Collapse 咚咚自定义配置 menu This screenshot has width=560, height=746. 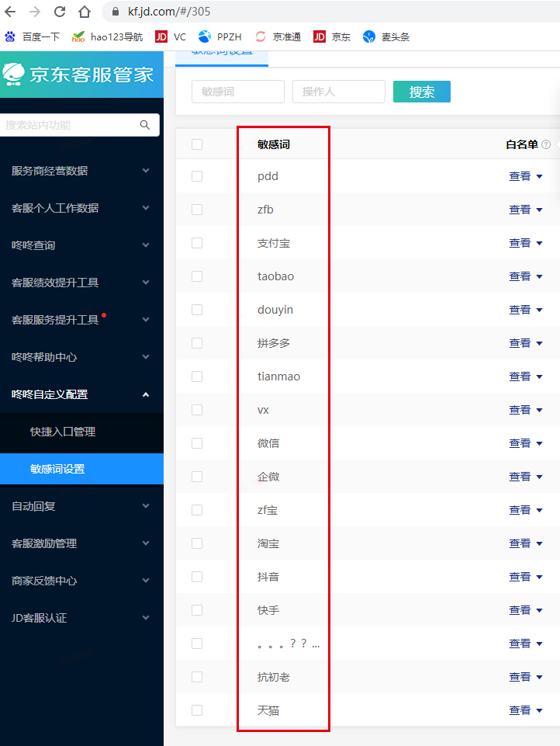click(x=81, y=394)
